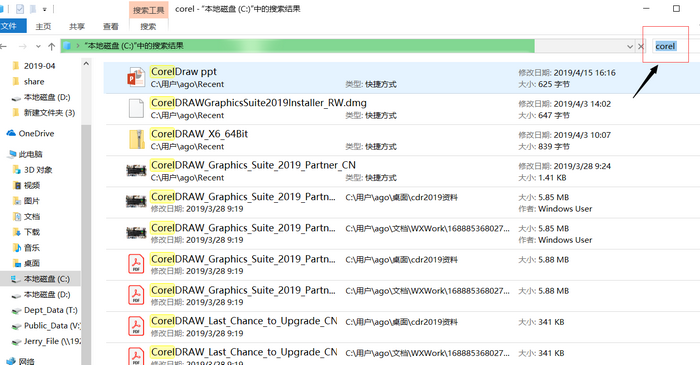Open the 桌面 folder
700x365 pixels.
coord(32,263)
